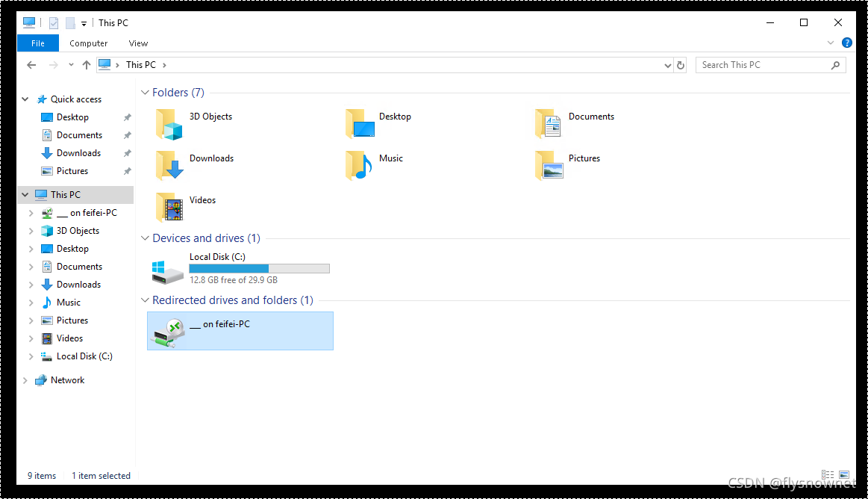Click Local Disk (C:) usage bar
Viewport: 868px width, 499px height.
tap(260, 269)
